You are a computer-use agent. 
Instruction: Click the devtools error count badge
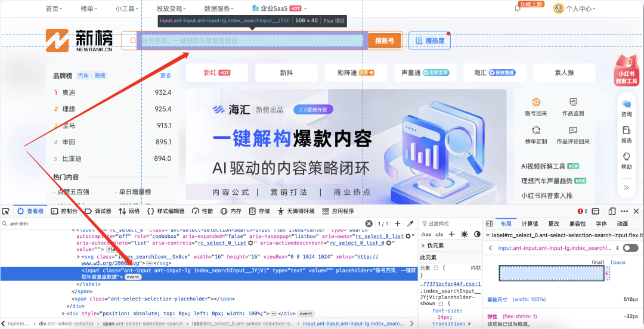(x=583, y=211)
